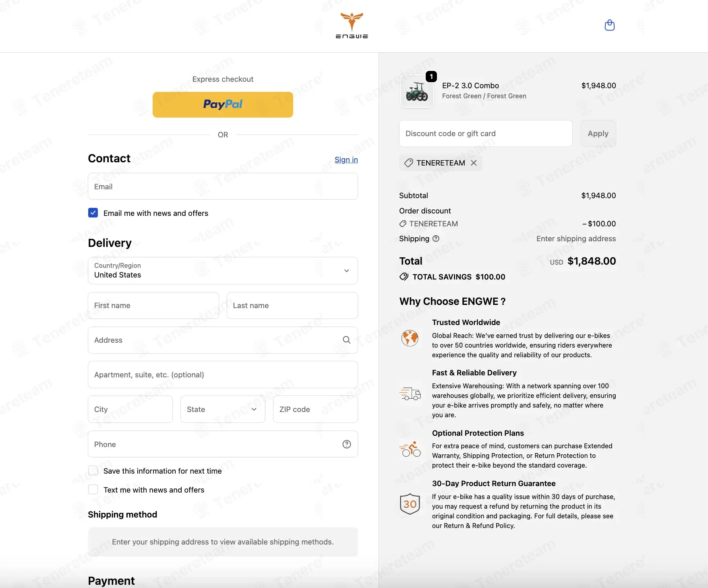708x588 pixels.
Task: Click the total amount $1,848.00
Action: click(592, 261)
